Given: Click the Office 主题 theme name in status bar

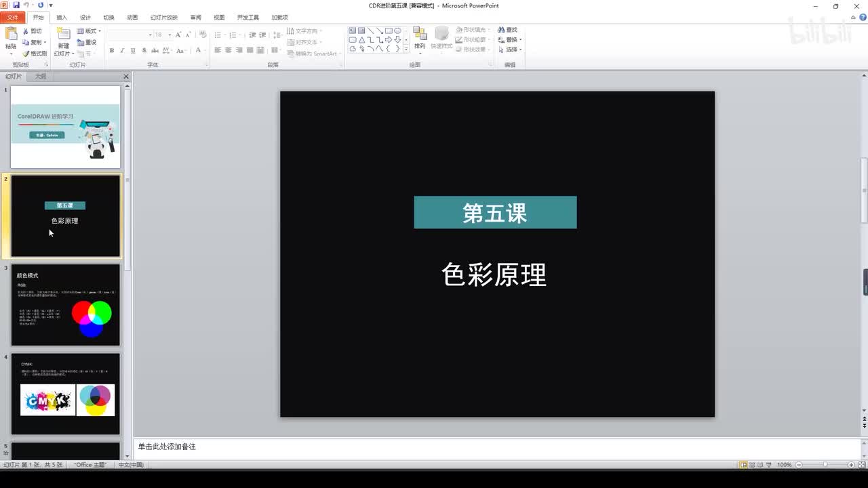Looking at the screenshot, I should pos(92,465).
